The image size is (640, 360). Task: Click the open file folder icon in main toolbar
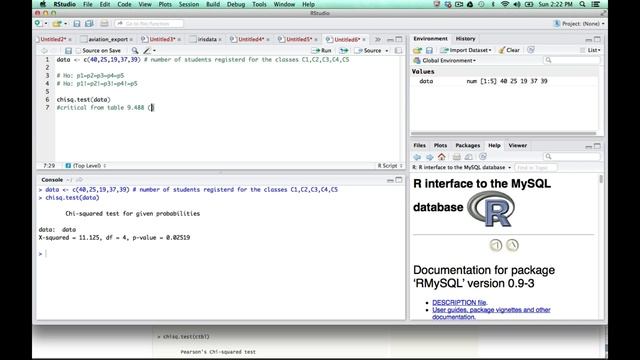(57, 24)
